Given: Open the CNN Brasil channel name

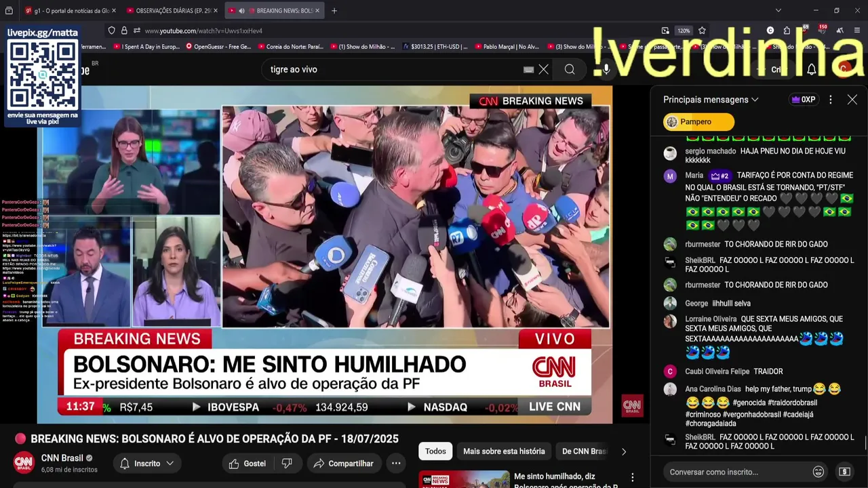Looking at the screenshot, I should point(62,458).
